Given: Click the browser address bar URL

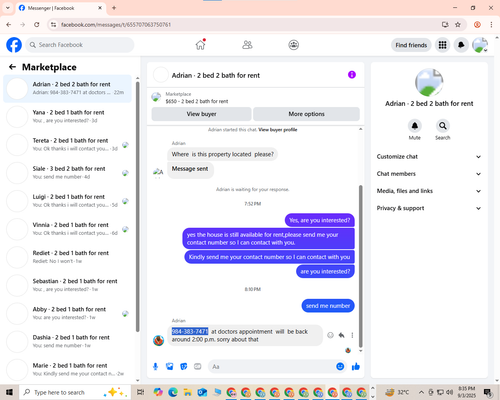Looking at the screenshot, I should (x=116, y=25).
